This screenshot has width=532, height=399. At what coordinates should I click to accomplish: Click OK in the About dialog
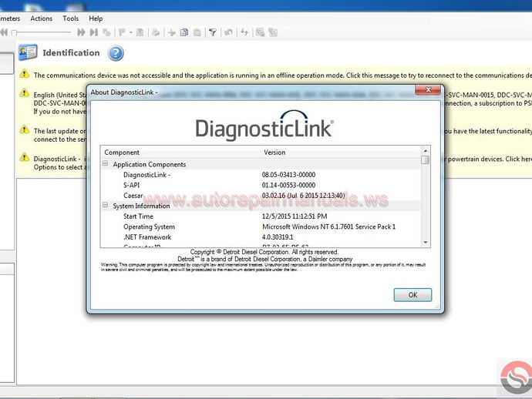pyautogui.click(x=412, y=295)
